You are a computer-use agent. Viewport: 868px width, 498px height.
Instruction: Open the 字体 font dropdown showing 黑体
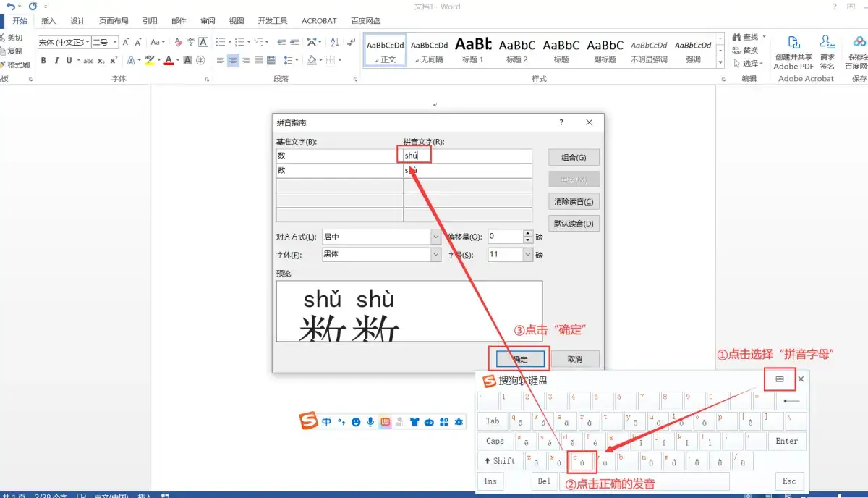click(x=435, y=255)
